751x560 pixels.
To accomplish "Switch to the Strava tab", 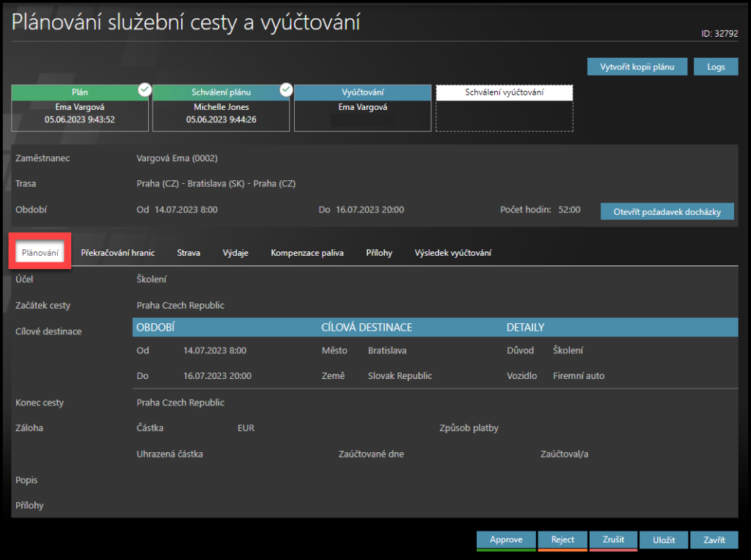I will [x=188, y=253].
